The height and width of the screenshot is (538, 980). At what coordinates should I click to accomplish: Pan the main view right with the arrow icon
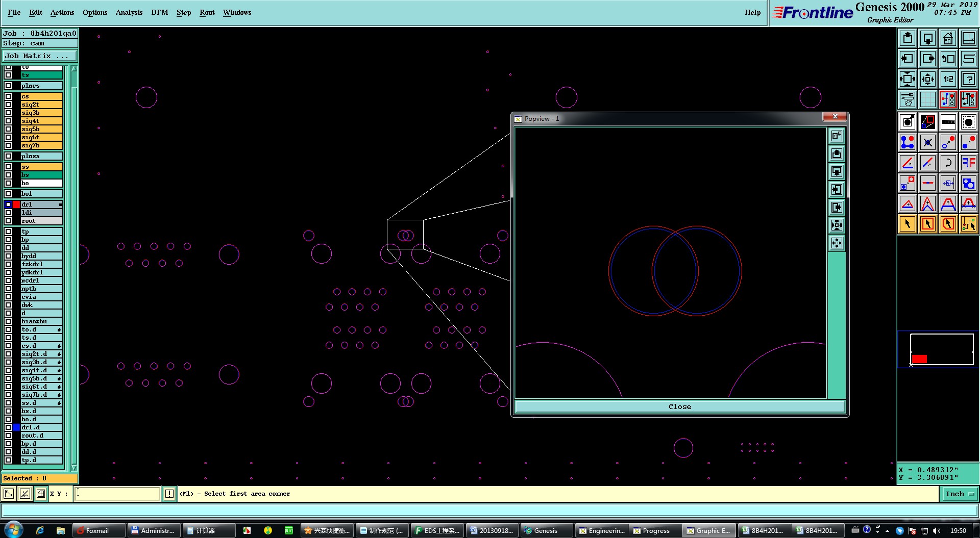(x=928, y=59)
